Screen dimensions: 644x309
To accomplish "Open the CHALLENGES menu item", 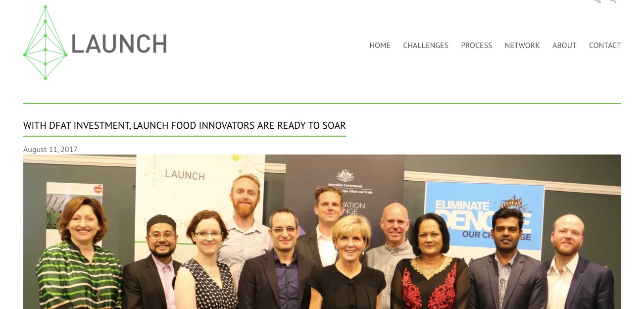I will (426, 46).
